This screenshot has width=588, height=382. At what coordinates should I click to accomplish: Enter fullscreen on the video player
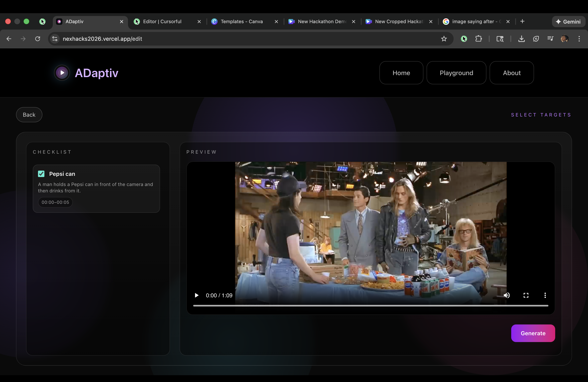click(x=526, y=295)
